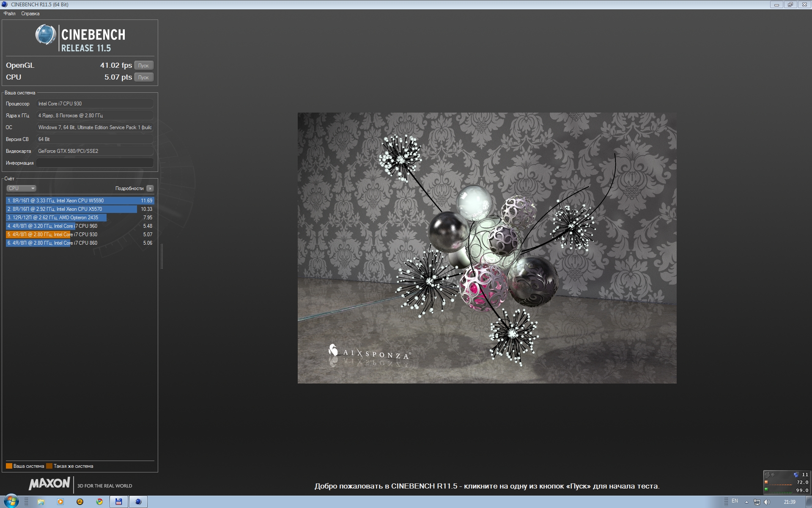Click the orange 'Ваша система' legend swatch
This screenshot has width=812, height=508.
coord(9,466)
